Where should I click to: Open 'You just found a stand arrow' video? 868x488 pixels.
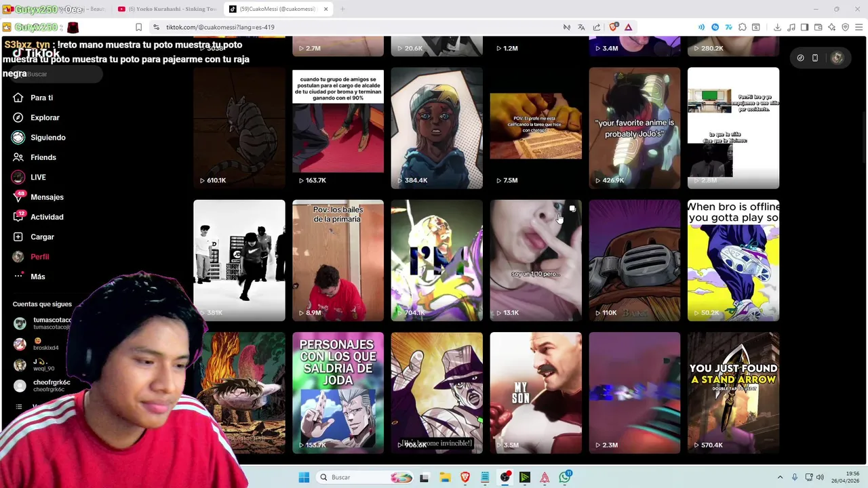click(x=733, y=392)
